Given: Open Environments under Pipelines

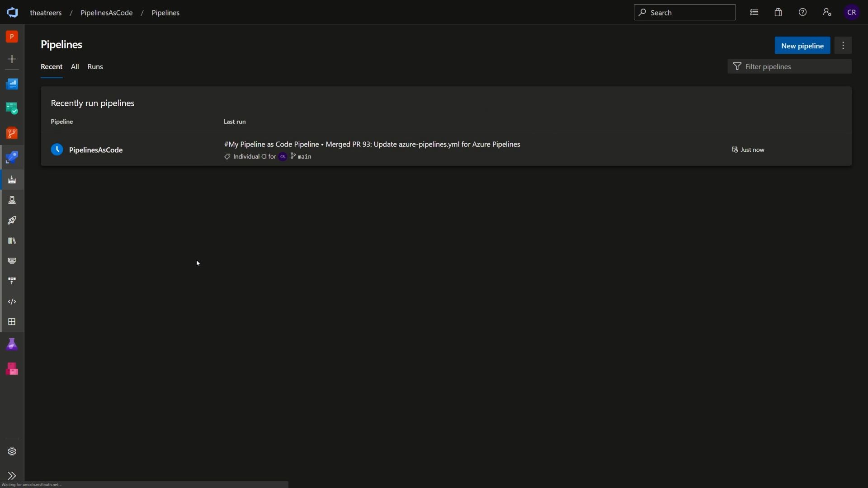Looking at the screenshot, I should pos(12,200).
